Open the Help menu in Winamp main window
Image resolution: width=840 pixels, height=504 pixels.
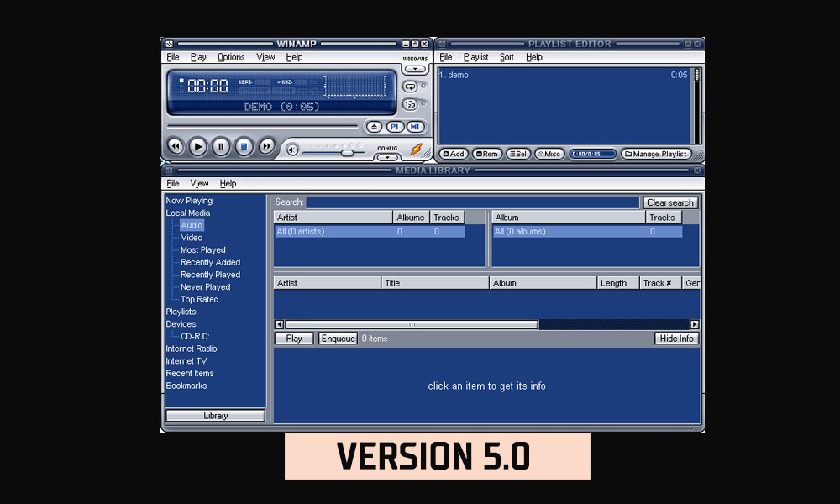(x=294, y=57)
